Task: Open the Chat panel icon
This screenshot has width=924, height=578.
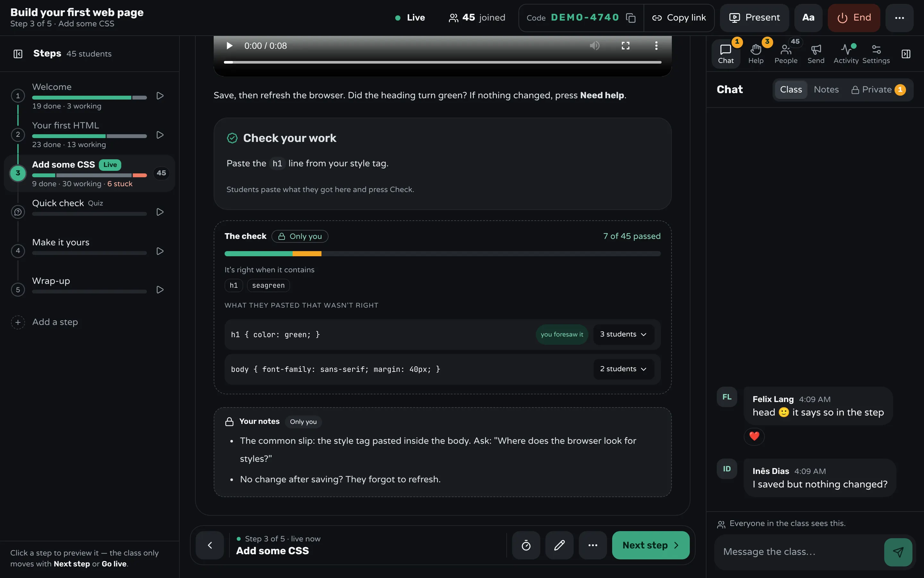Action: (x=725, y=54)
